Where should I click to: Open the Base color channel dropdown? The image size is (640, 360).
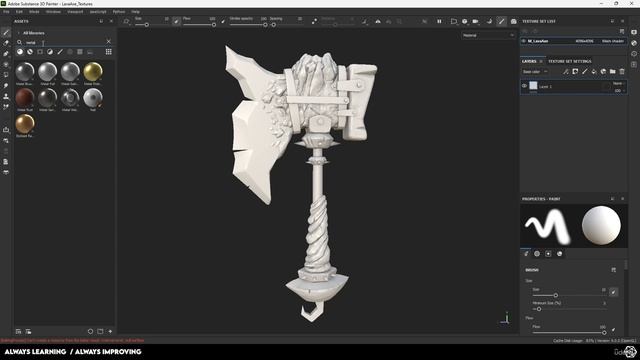(x=535, y=72)
